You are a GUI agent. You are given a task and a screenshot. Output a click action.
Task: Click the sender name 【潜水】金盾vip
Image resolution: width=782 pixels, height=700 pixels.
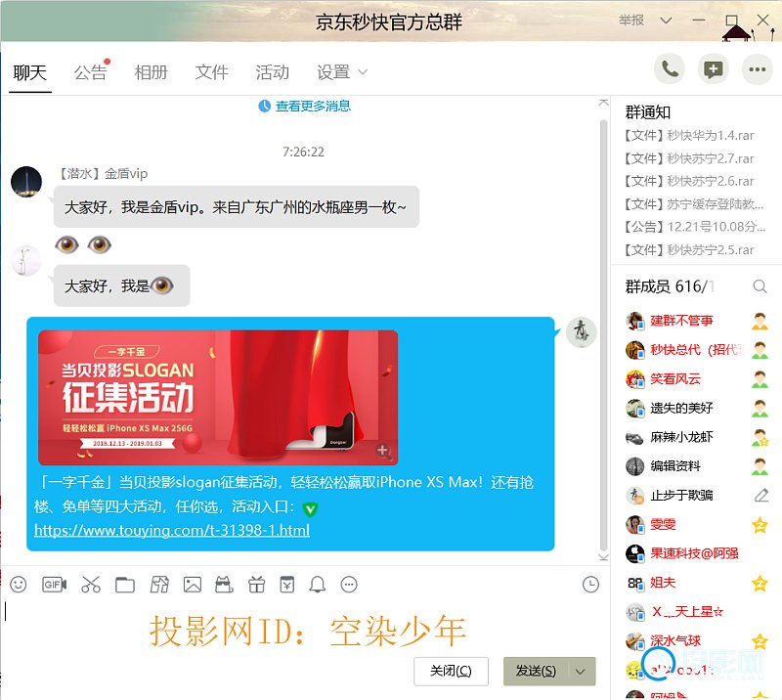point(102,174)
